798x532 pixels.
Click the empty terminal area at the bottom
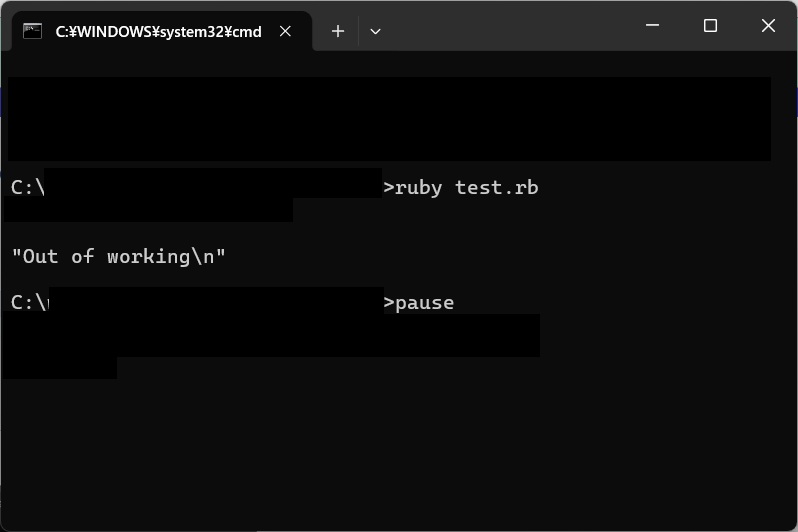click(x=400, y=460)
